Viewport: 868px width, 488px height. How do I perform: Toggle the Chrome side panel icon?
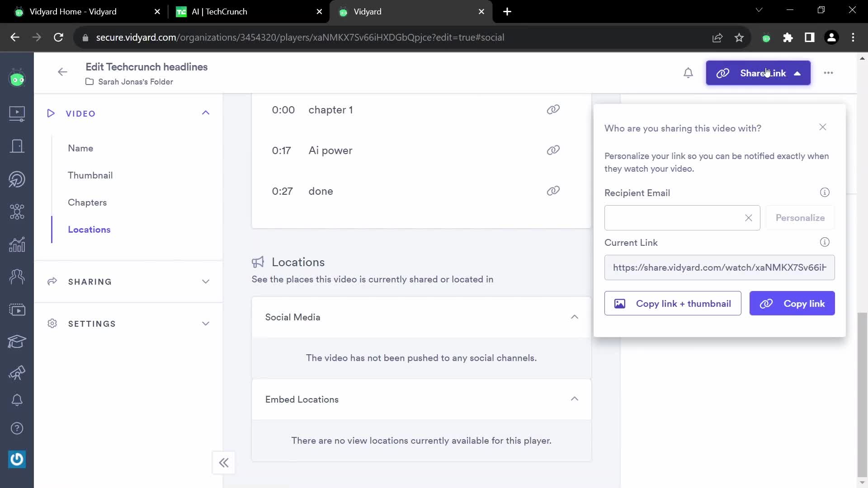click(809, 38)
